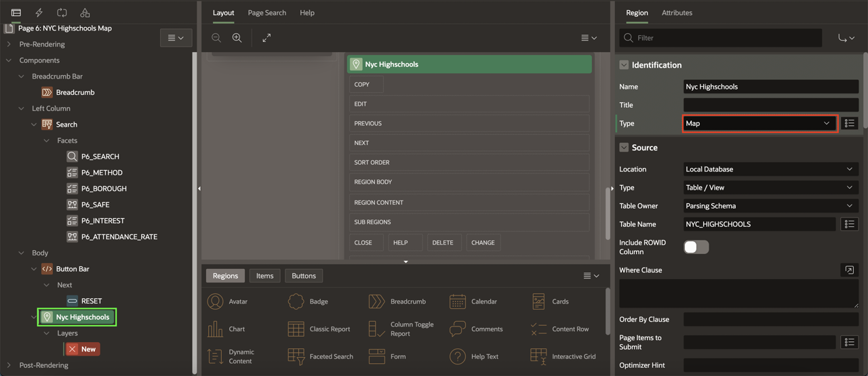Toggle Include ROWID Column switch
The height and width of the screenshot is (376, 868).
[696, 247]
